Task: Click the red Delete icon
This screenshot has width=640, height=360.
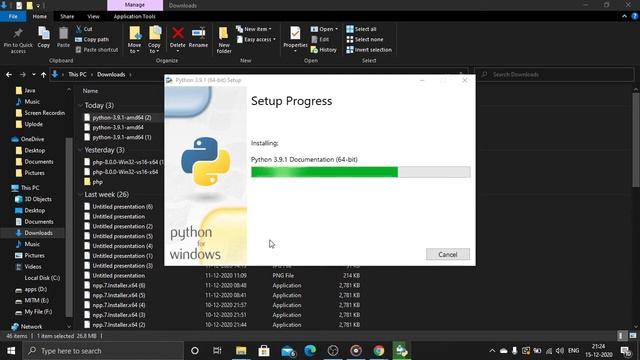Action: coord(178,33)
